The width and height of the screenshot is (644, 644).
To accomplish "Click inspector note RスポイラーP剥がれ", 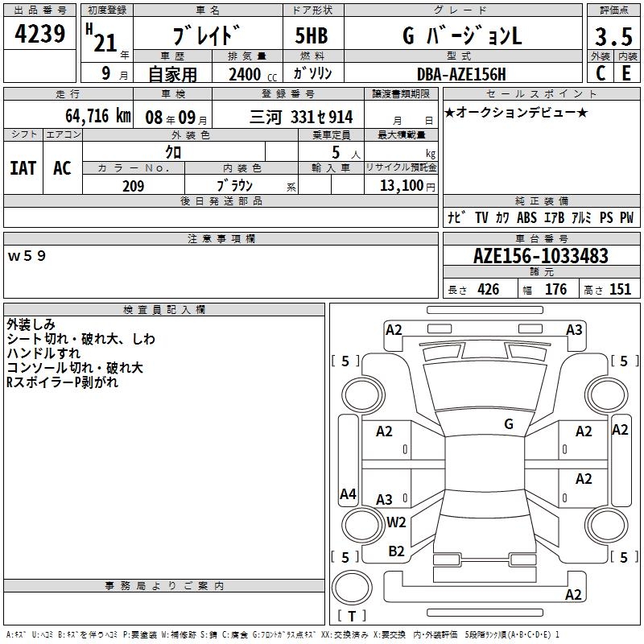I will pyautogui.click(x=63, y=382).
